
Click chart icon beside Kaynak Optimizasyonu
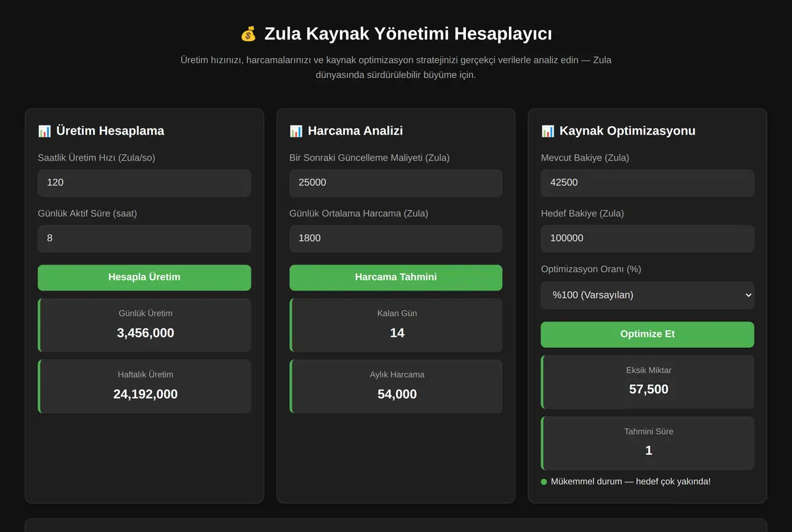tap(548, 131)
